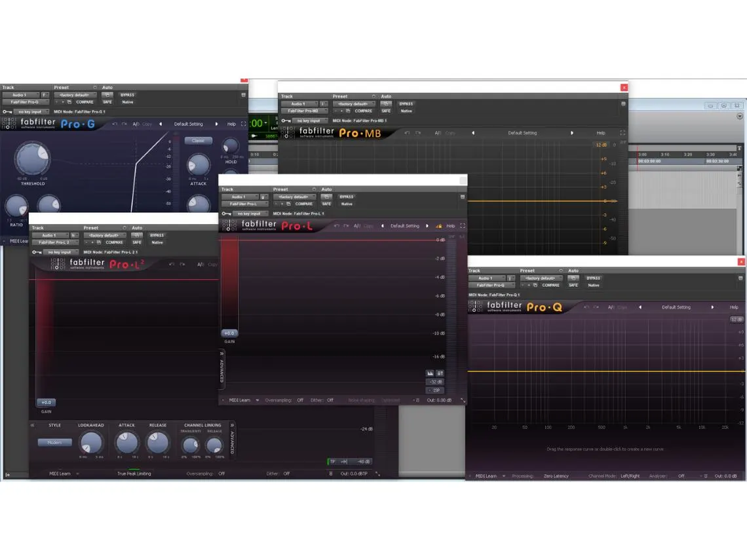Click the Pro-L 2 gain slider handle
The image size is (747, 560).
tap(46, 403)
